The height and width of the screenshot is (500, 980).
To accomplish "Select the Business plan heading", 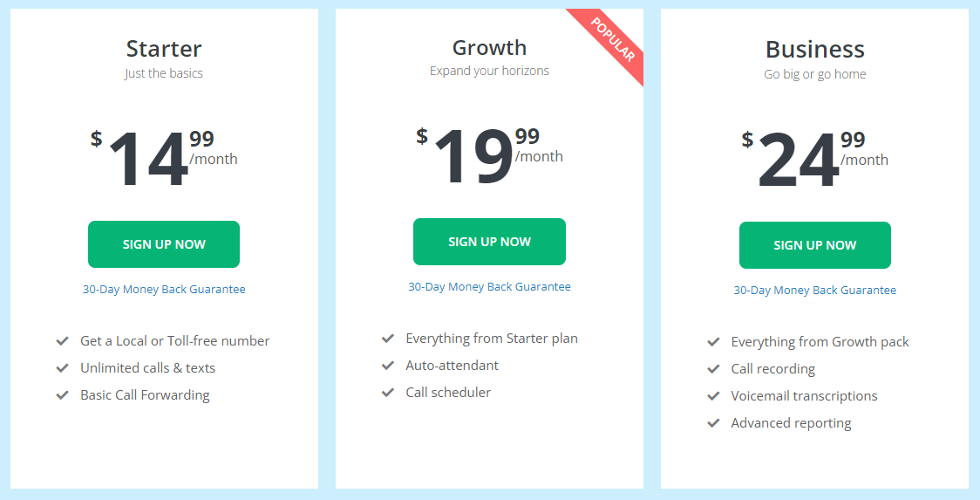I will click(x=815, y=50).
